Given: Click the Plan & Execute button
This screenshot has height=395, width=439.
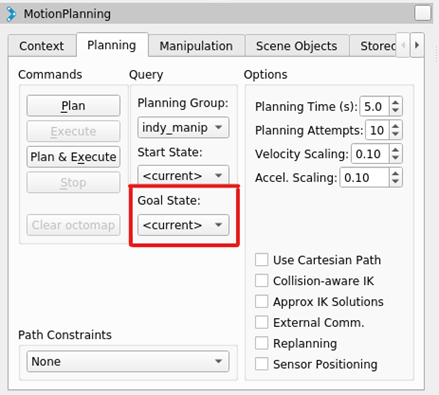Looking at the screenshot, I should tap(73, 157).
